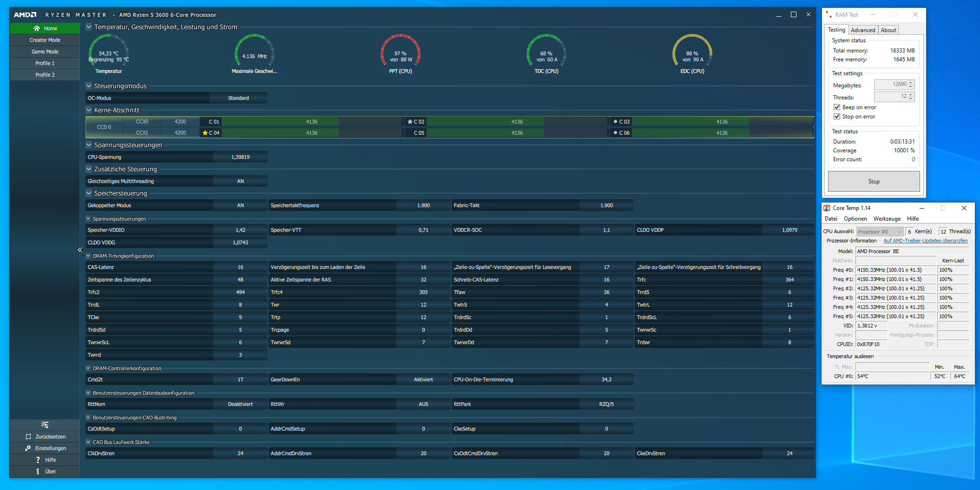Open the About tab in RAM Test
Image resolution: width=980 pixels, height=490 pixels.
click(888, 30)
